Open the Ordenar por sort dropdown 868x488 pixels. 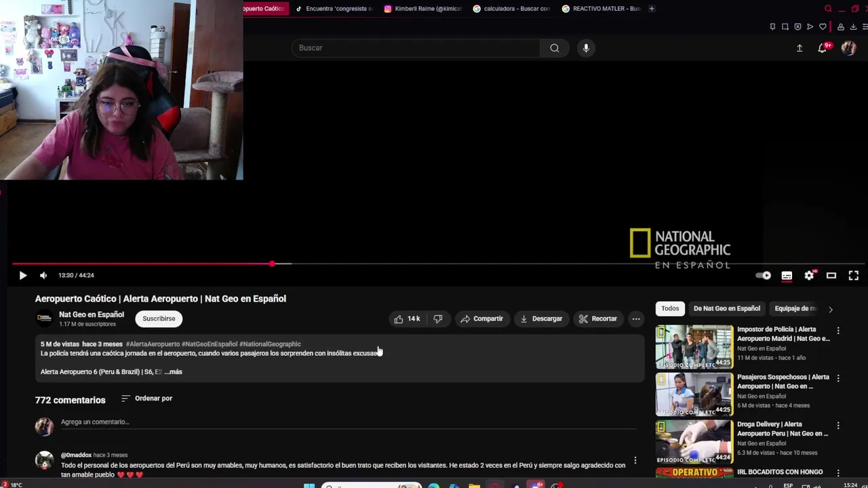click(146, 399)
